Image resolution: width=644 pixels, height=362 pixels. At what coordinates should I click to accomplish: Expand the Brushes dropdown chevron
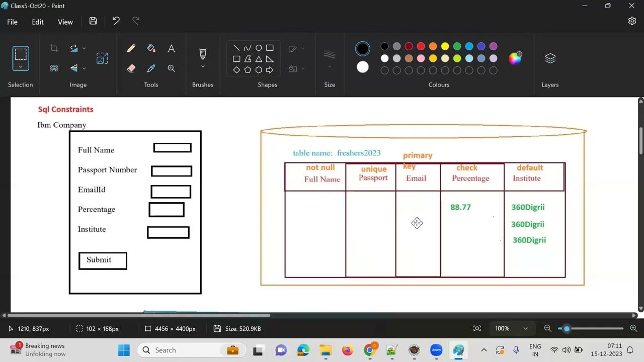203,67
